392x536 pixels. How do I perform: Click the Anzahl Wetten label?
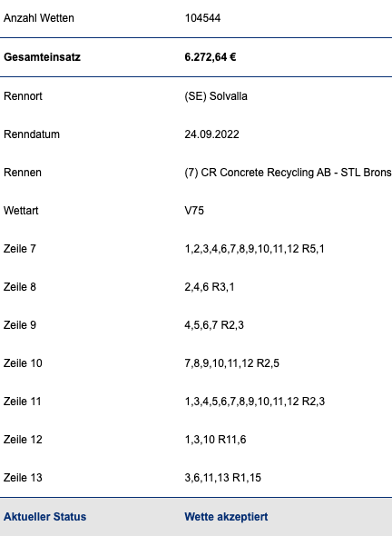point(39,18)
